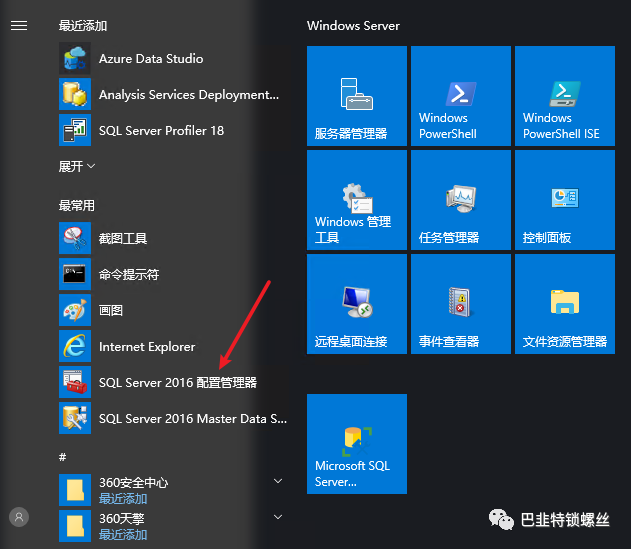Screen dimensions: 631x549
Task: Select the SQL Server Profiler 18 label
Action: [x=161, y=130]
